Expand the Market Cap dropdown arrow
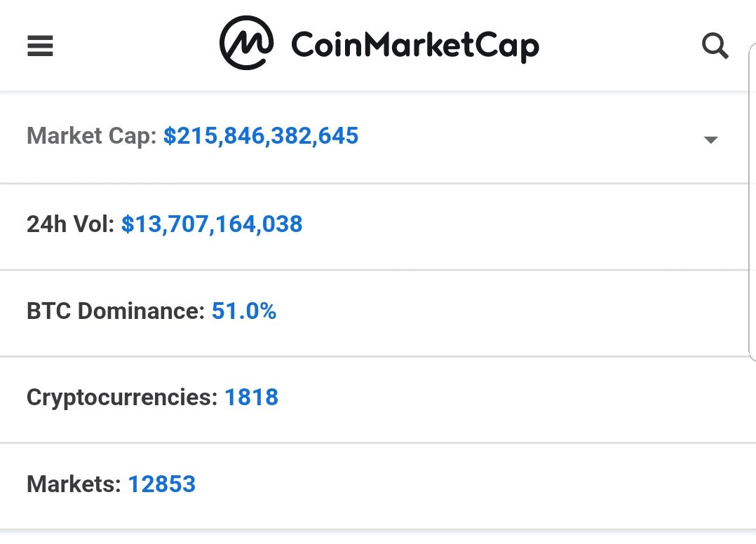The height and width of the screenshot is (544, 756). (x=710, y=140)
